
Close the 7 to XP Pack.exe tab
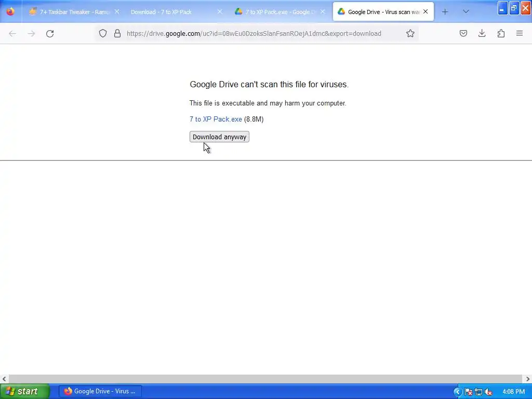pyautogui.click(x=323, y=11)
